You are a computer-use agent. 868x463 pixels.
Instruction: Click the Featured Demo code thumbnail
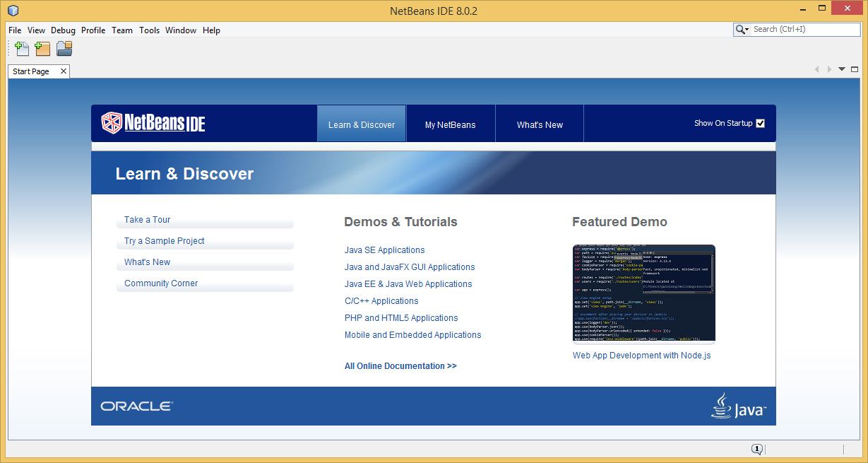tap(643, 294)
